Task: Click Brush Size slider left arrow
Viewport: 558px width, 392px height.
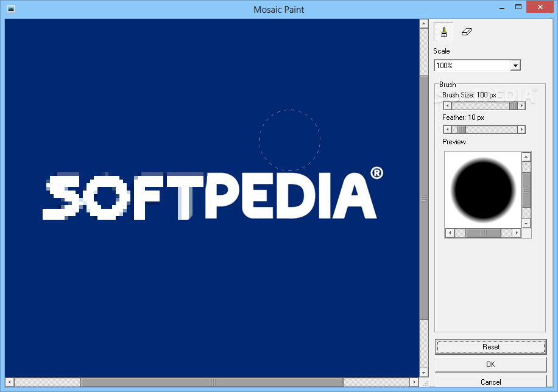Action: [448, 106]
